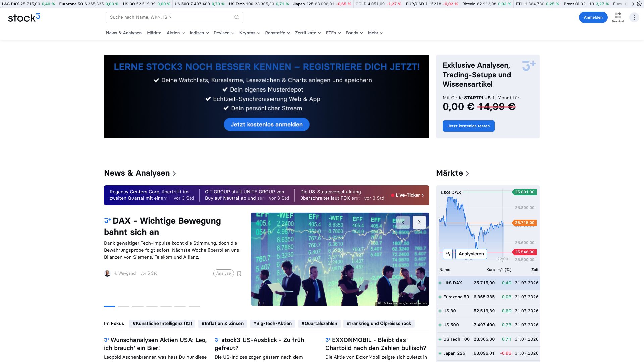This screenshot has width=644, height=362.
Task: Select the #Quartalszahlen topic tag
Action: coord(319,324)
